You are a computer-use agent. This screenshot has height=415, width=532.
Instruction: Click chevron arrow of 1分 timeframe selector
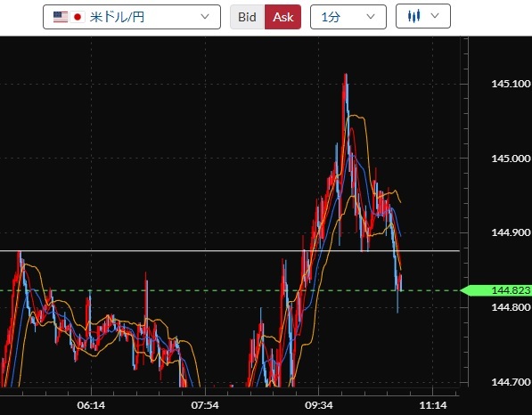pos(371,17)
